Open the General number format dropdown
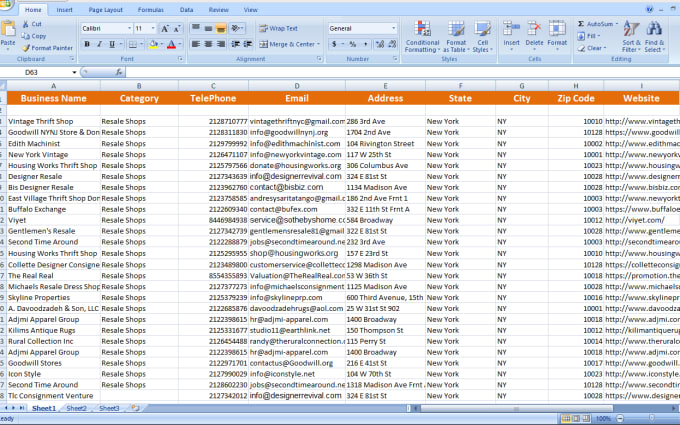 [394, 29]
